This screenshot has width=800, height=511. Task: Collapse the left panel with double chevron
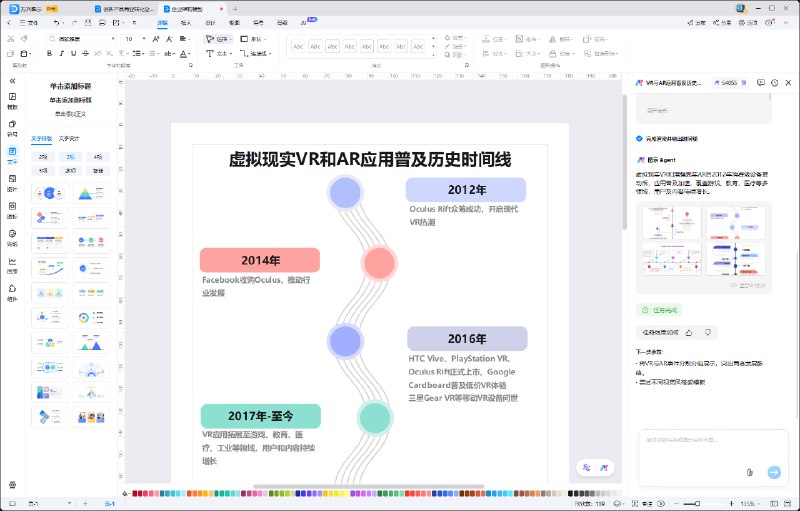[12, 81]
